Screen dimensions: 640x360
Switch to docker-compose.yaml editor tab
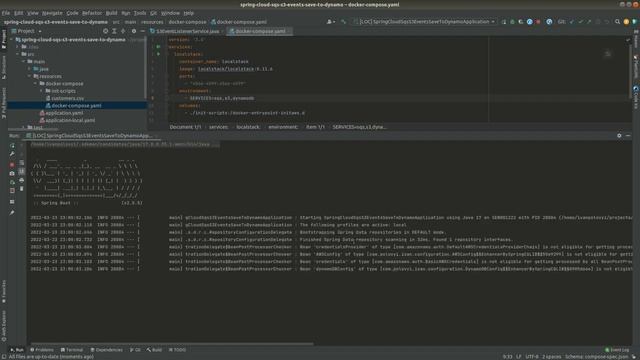[260, 31]
